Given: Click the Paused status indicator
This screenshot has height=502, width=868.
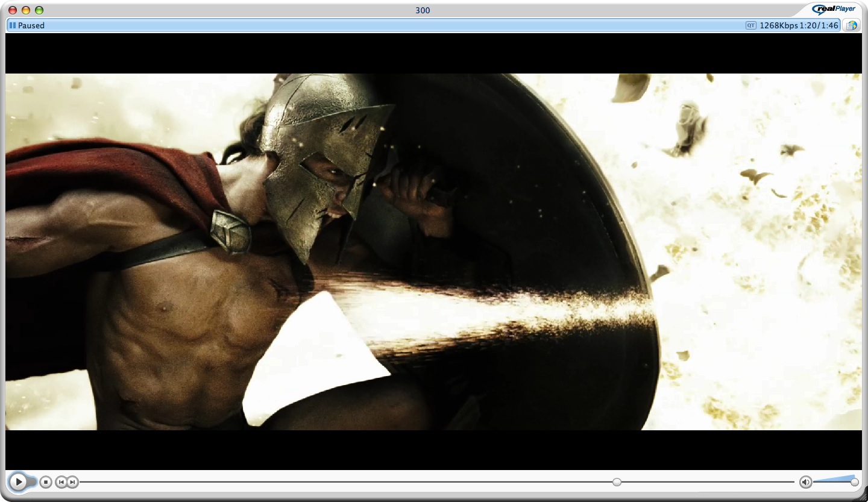Looking at the screenshot, I should coord(27,25).
